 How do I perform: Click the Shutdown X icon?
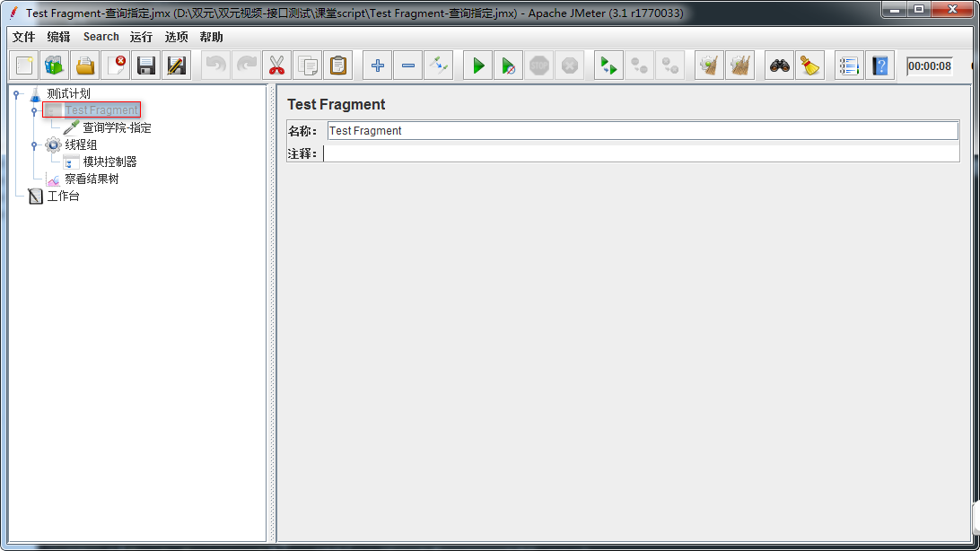point(569,66)
